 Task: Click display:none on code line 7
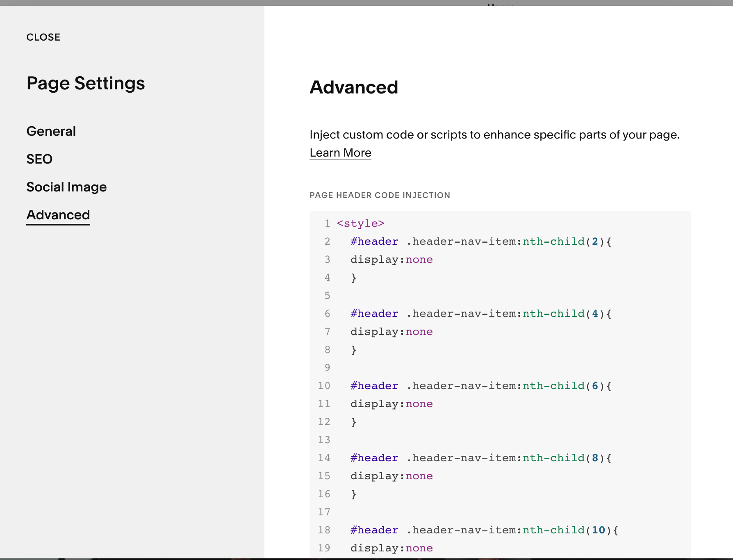pos(392,332)
